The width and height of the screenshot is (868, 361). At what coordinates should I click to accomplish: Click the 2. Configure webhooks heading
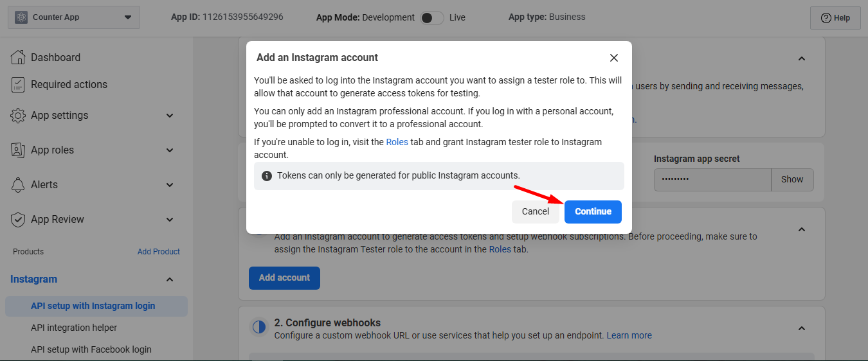coord(327,322)
